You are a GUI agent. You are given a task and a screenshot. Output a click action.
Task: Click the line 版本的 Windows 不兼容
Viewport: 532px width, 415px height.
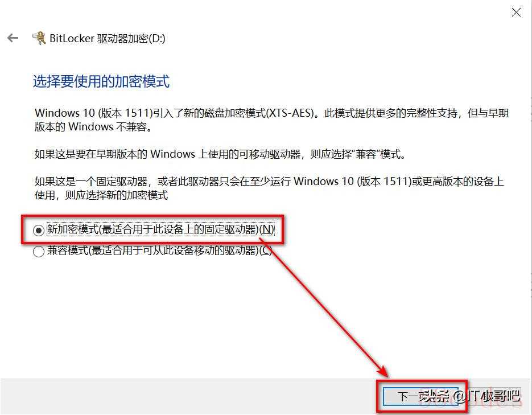[93, 127]
